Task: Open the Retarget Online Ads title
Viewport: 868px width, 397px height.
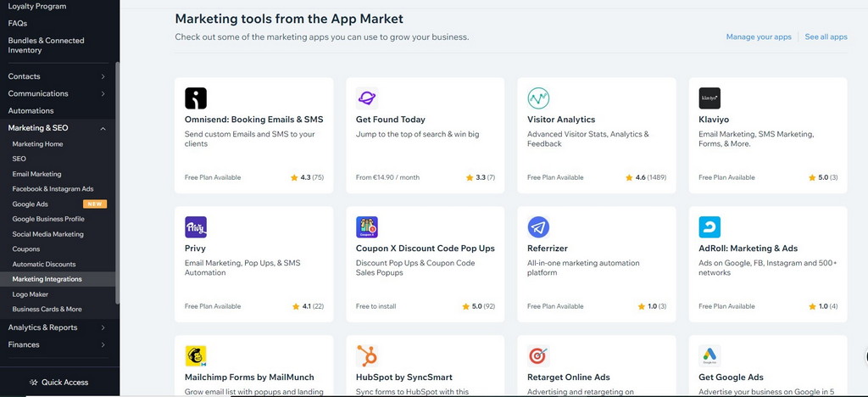Action: click(x=569, y=377)
